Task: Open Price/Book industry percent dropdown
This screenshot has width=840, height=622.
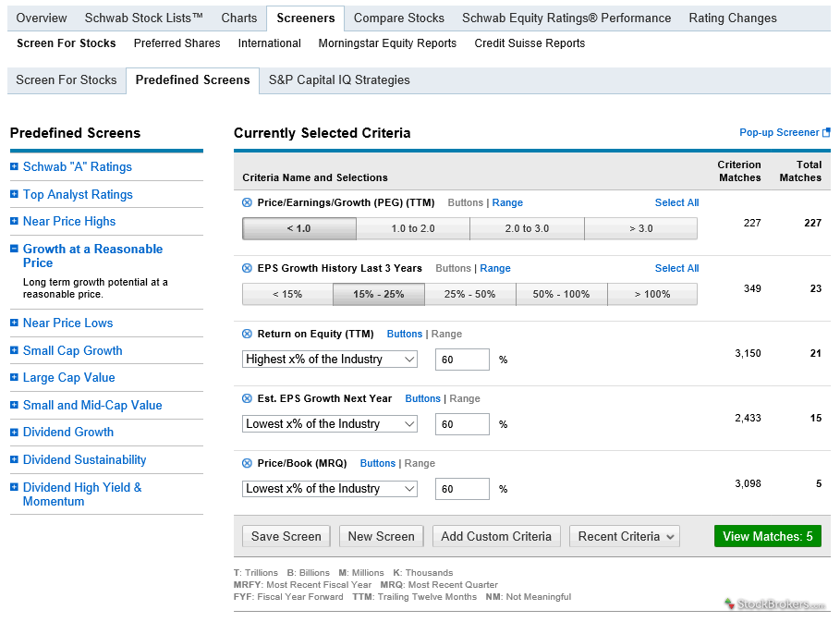Action: pyautogui.click(x=330, y=489)
